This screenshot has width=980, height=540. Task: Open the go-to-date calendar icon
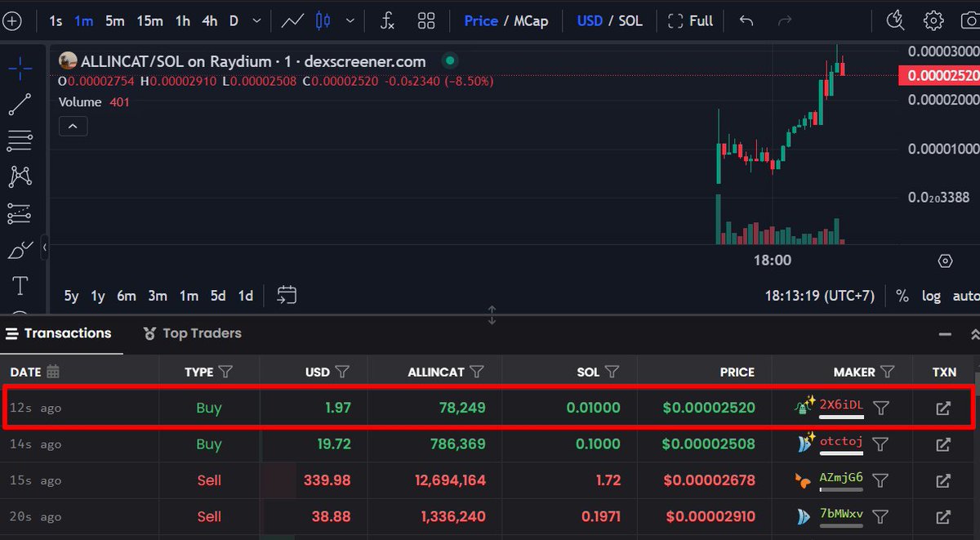287,296
